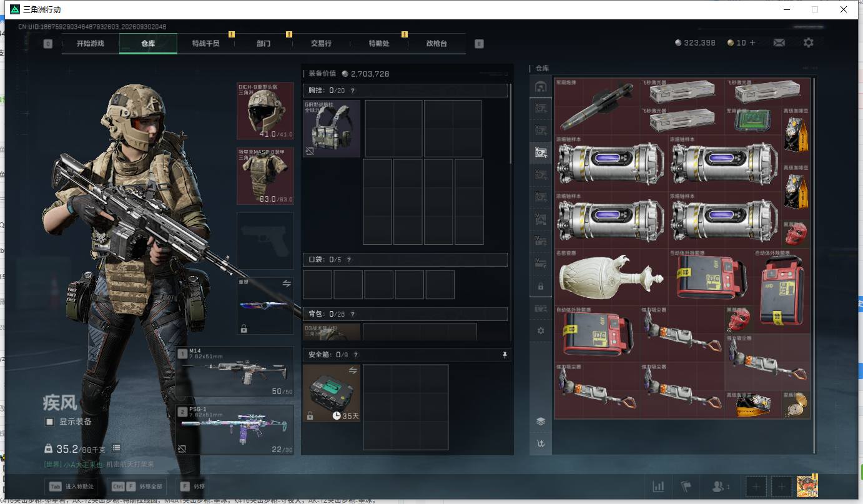Click the event avatar icon bottom right
The height and width of the screenshot is (504, 863).
click(807, 485)
